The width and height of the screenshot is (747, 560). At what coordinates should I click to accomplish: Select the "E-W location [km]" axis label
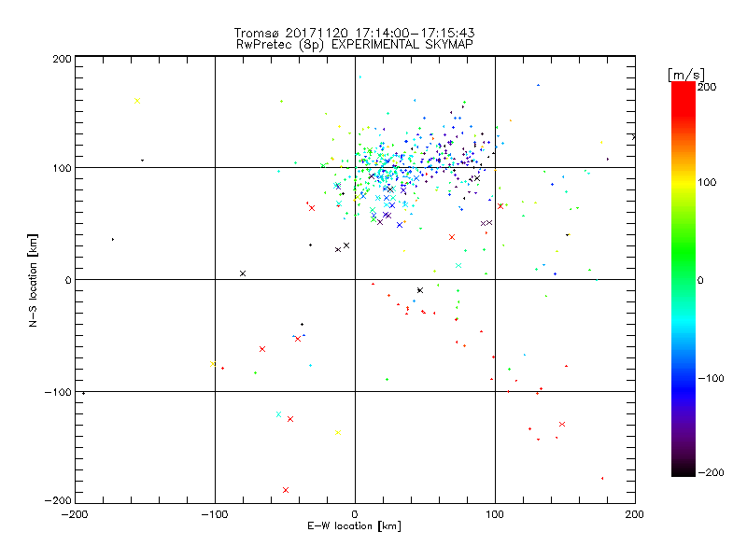point(354,526)
